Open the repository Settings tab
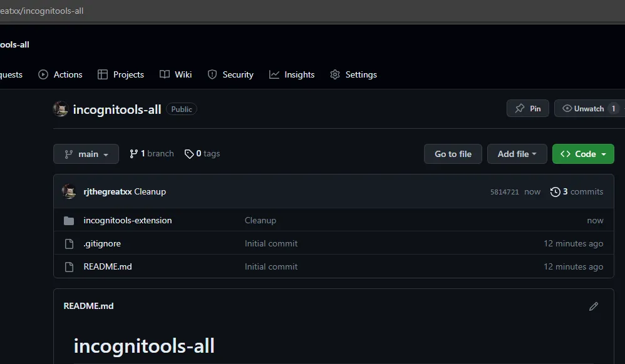 click(354, 74)
